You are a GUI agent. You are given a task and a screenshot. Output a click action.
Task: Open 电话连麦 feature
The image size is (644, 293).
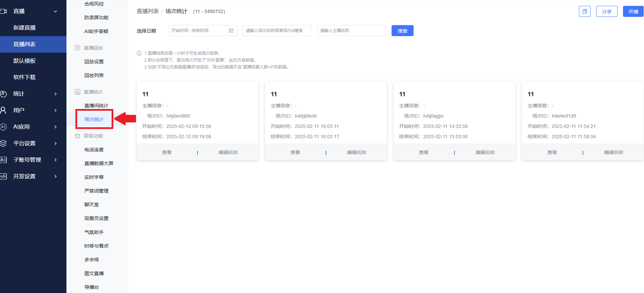click(x=94, y=150)
